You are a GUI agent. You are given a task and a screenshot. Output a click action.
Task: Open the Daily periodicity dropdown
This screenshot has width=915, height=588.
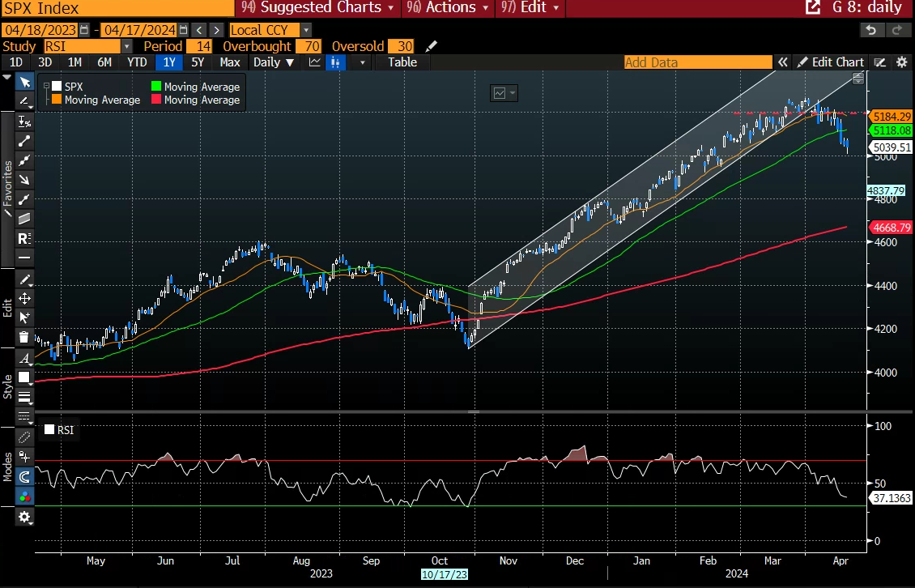coord(274,62)
